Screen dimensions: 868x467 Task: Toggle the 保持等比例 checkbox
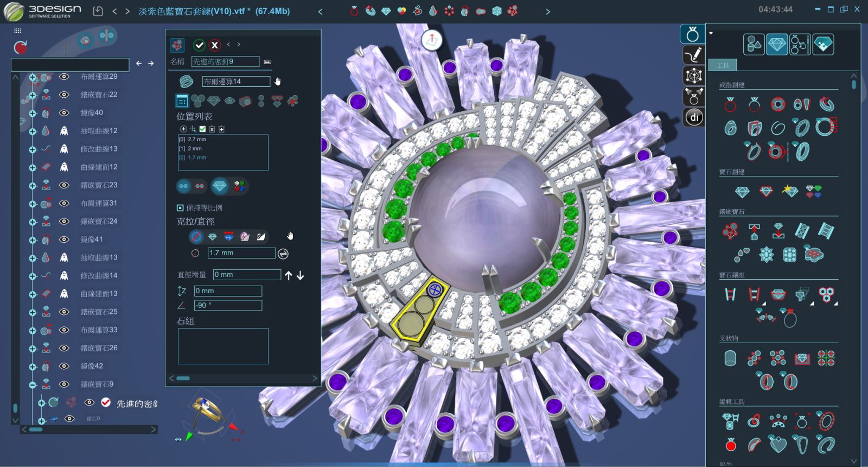(180, 207)
